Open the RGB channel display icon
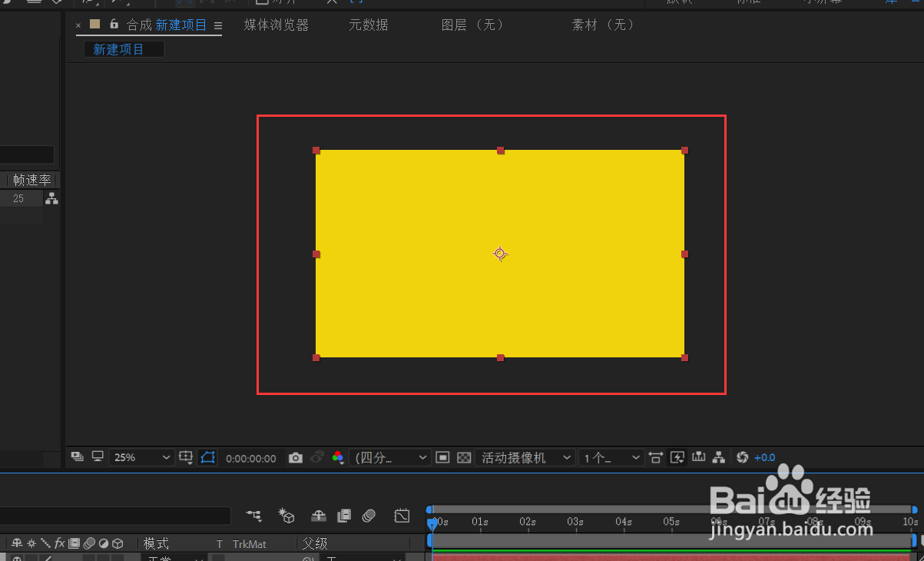924x561 pixels. click(x=338, y=458)
